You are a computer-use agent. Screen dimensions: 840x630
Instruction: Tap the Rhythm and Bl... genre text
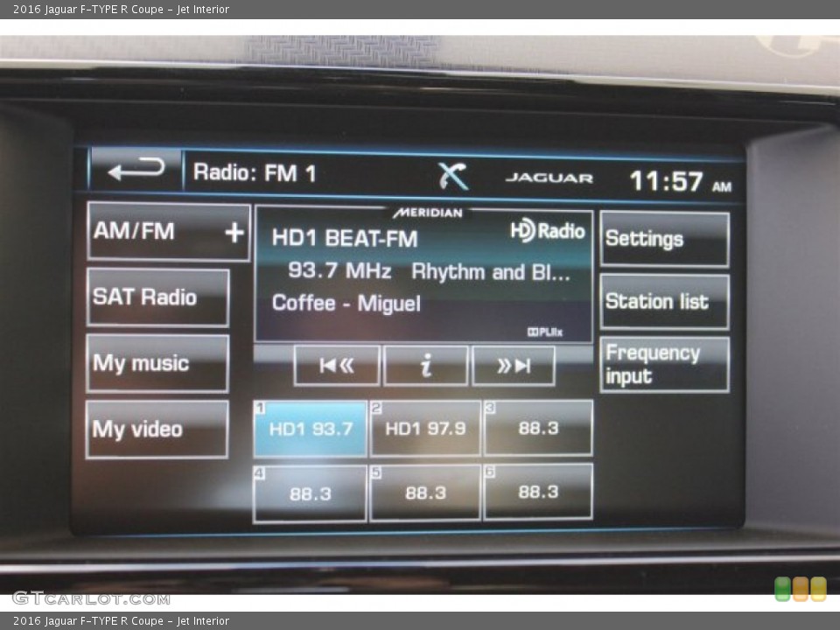coord(491,272)
